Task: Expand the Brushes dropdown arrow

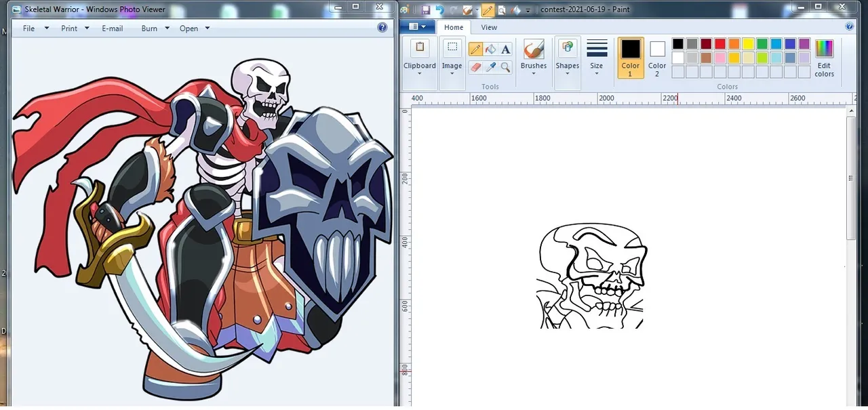Action: (534, 74)
